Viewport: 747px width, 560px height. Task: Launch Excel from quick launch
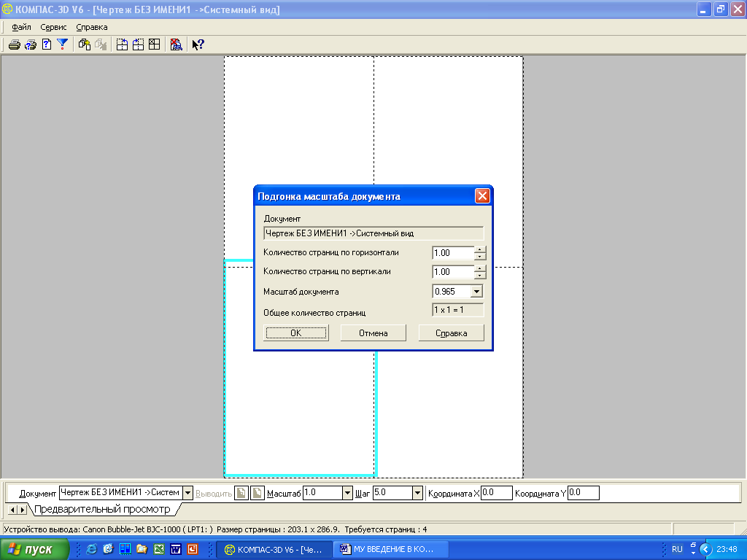click(158, 549)
